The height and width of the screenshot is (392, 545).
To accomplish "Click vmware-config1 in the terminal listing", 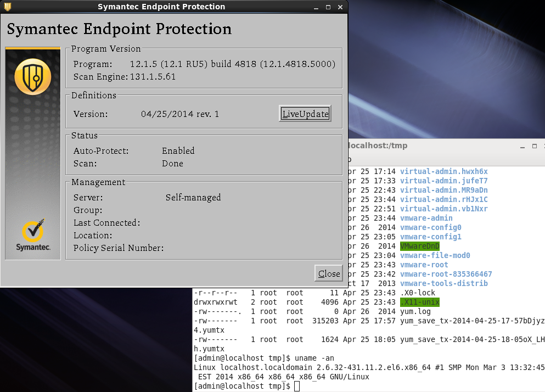I will pyautogui.click(x=431, y=237).
